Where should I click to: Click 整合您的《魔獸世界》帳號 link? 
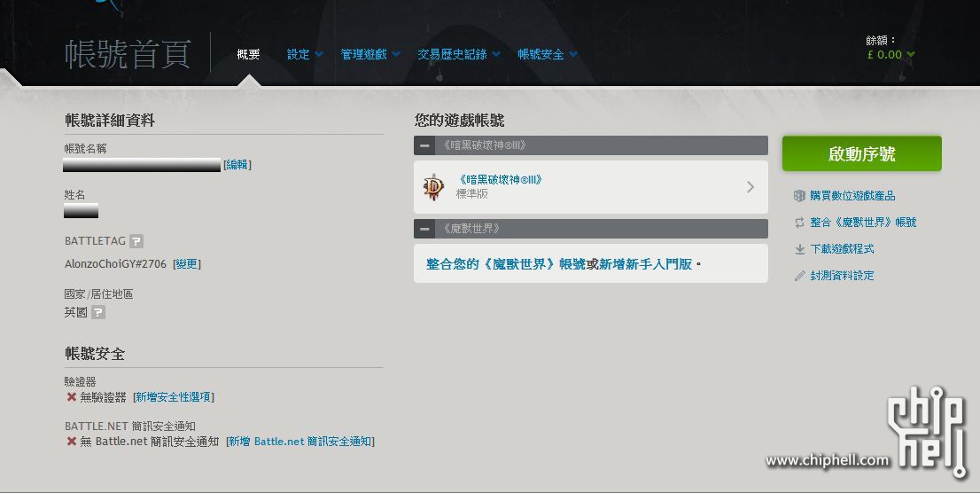[506, 264]
